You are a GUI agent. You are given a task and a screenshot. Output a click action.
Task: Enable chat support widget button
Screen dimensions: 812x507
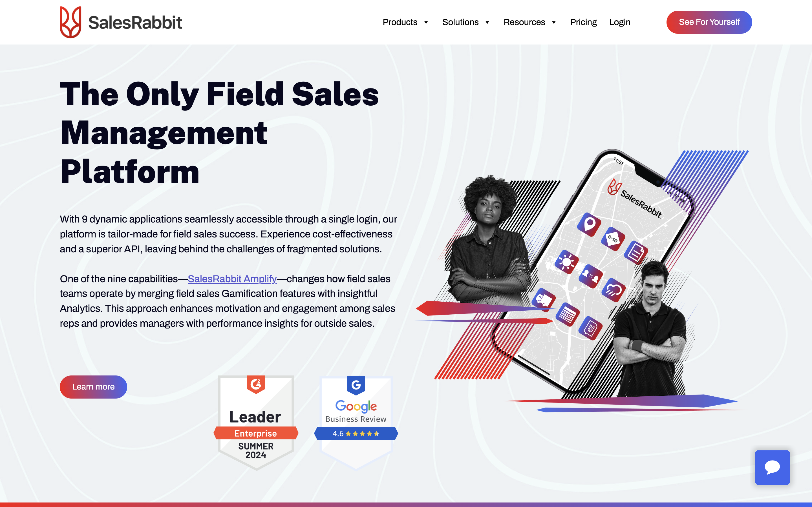[x=772, y=467]
